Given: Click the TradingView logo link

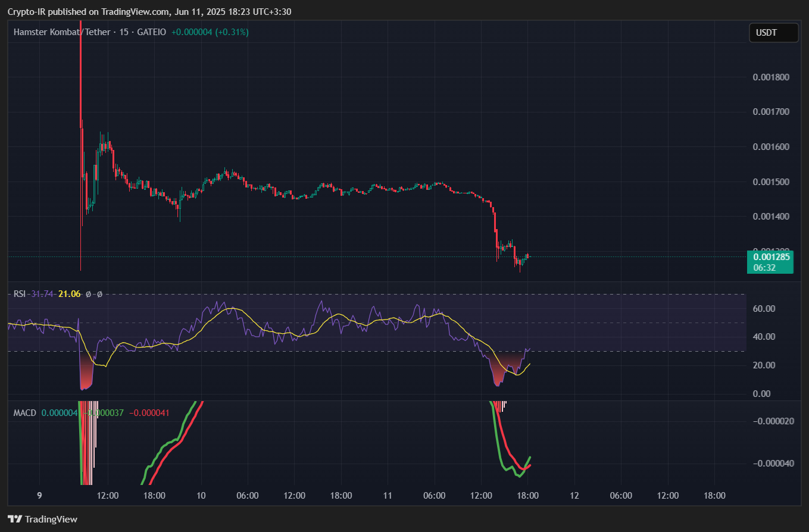Looking at the screenshot, I should [x=42, y=519].
